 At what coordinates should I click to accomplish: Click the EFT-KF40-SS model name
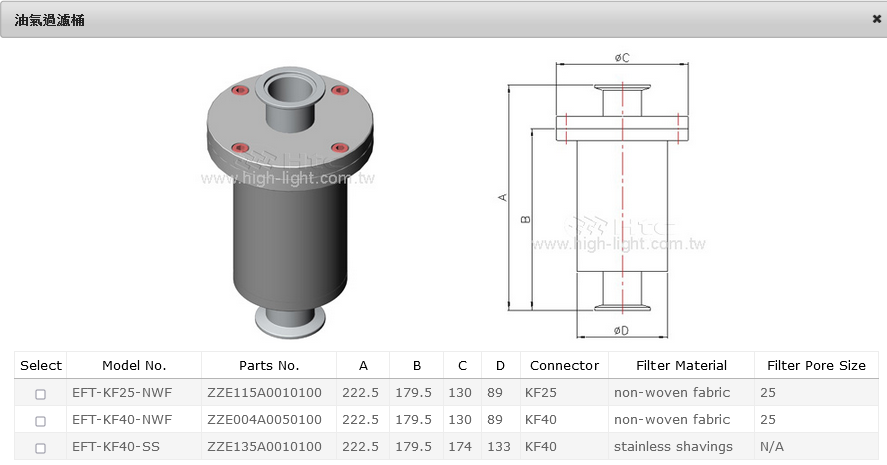pos(115,447)
